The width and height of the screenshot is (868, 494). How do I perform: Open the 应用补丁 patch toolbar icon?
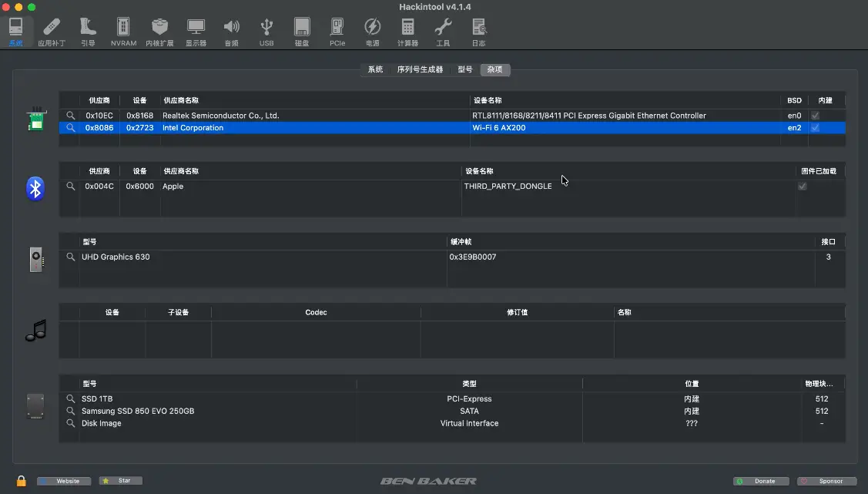click(52, 32)
